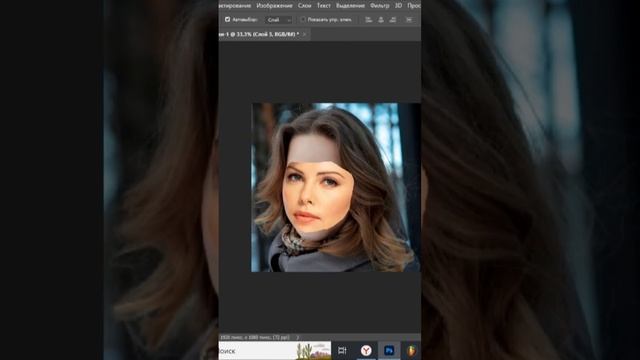The height and width of the screenshot is (360, 640).
Task: Open Task View in the taskbar
Action: (x=342, y=351)
